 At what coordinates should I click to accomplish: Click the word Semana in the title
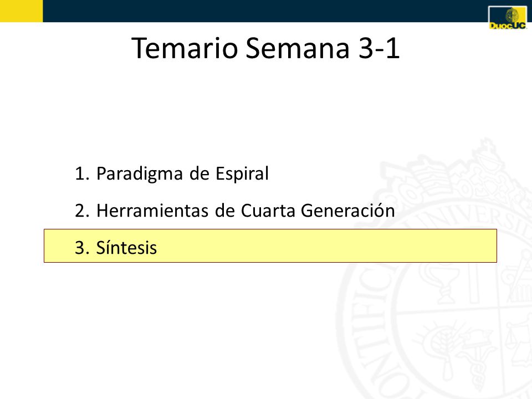pyautogui.click(x=298, y=48)
